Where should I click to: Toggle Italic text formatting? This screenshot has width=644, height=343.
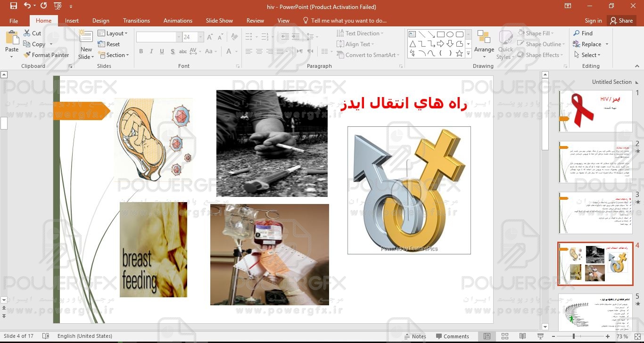151,52
